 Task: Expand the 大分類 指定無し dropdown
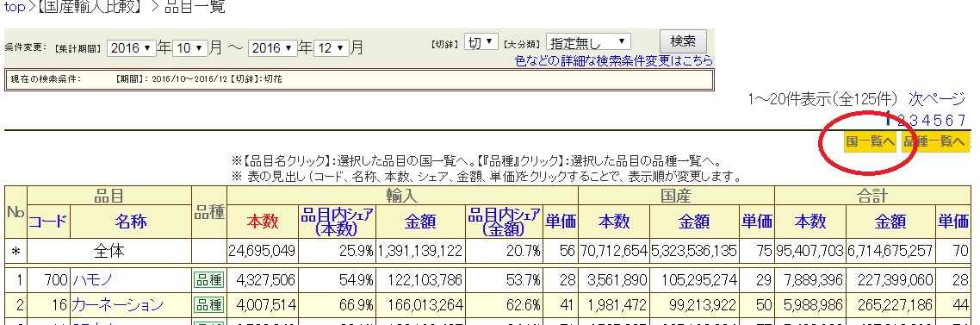pyautogui.click(x=587, y=42)
